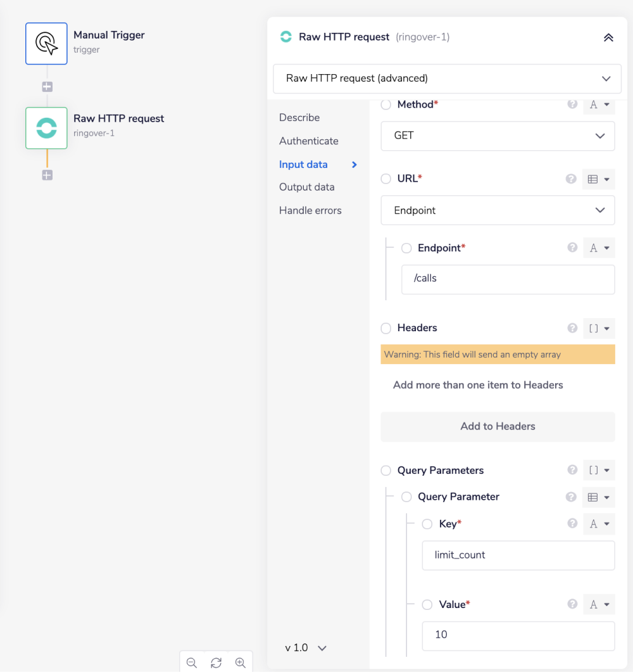Select the radio button beside Method
The height and width of the screenshot is (672, 633).
click(x=386, y=105)
